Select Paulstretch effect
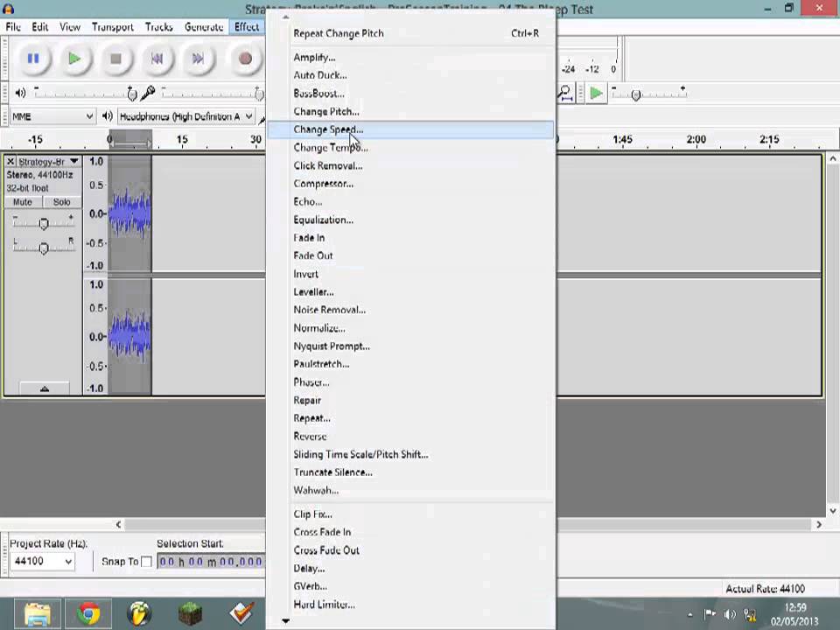Screen dimensions: 840x630 click(x=411, y=364)
